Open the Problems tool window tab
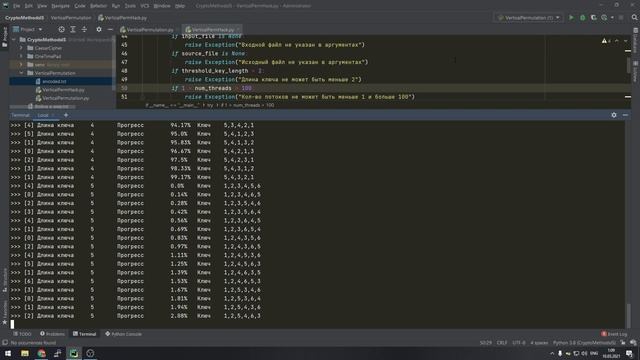The image size is (640, 360). (x=52, y=334)
